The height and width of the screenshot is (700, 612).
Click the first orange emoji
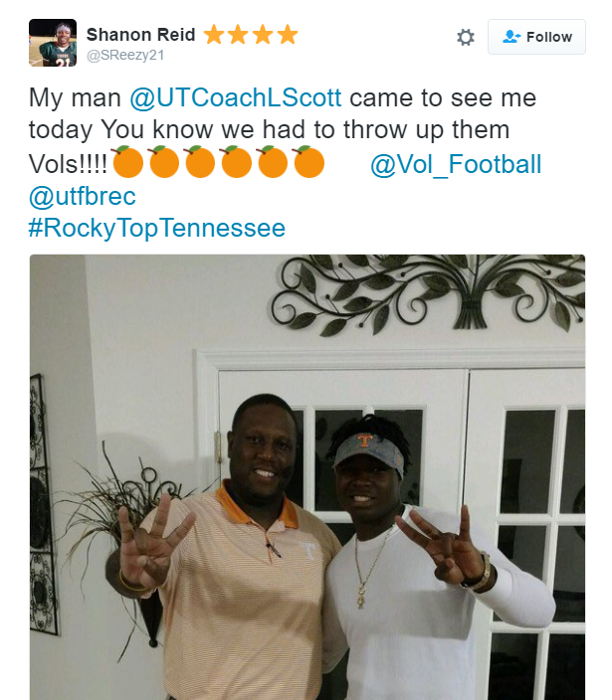(x=127, y=162)
